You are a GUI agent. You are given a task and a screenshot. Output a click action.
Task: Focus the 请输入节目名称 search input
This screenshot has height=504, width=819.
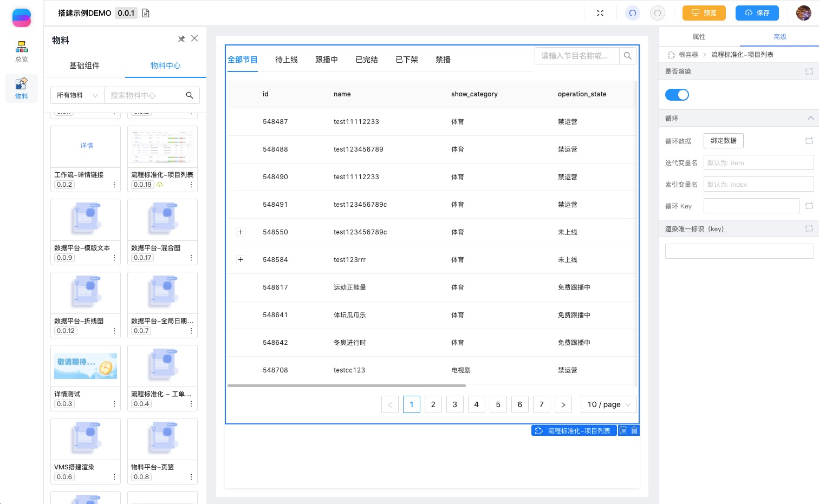[x=577, y=56]
